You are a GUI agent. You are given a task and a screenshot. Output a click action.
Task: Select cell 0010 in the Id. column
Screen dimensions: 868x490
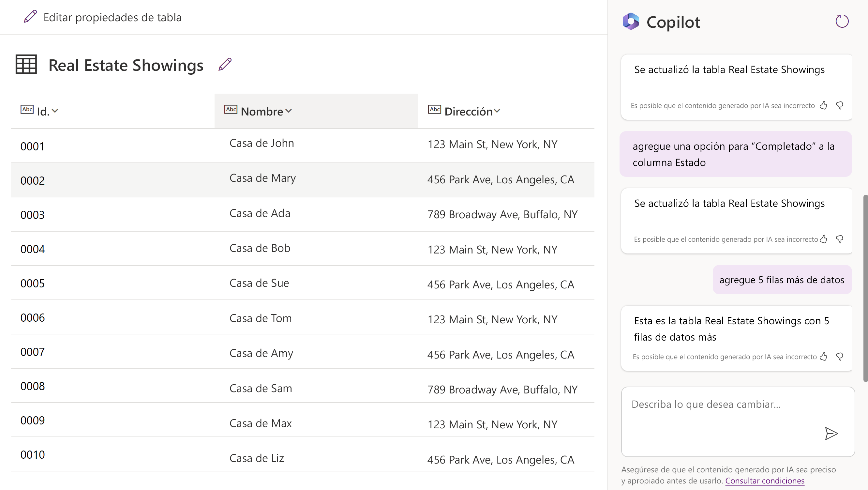click(x=32, y=454)
